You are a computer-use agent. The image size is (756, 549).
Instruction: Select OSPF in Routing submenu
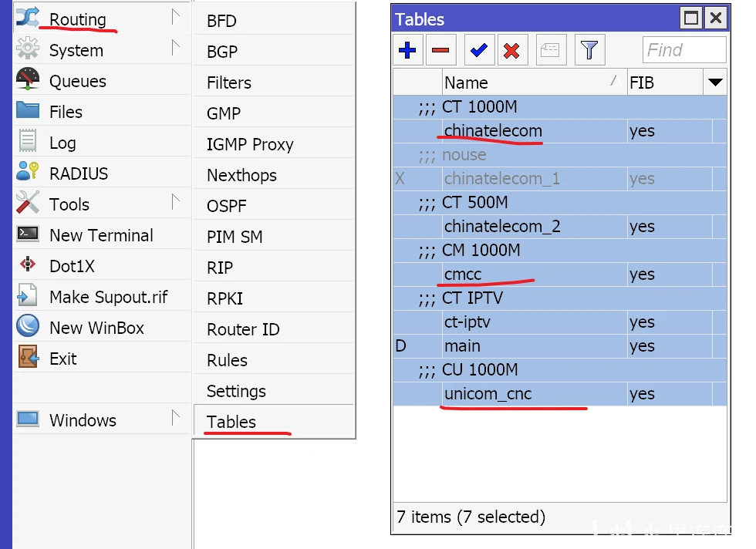tap(225, 206)
